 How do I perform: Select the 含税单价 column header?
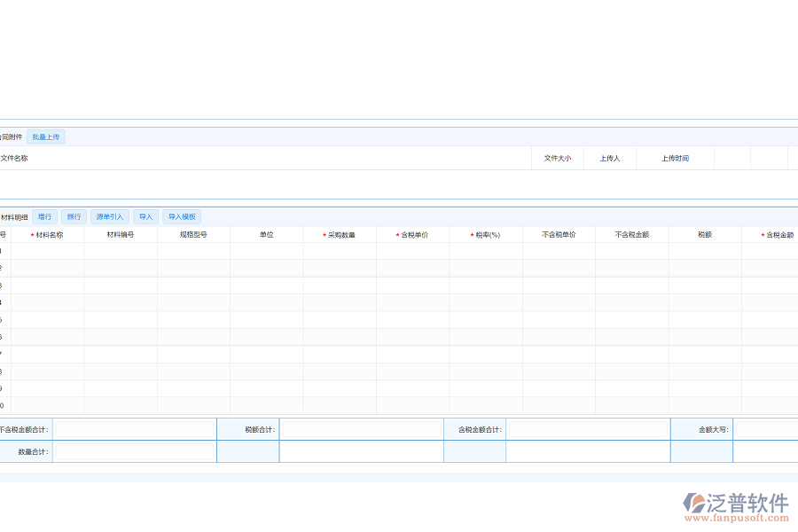click(x=412, y=235)
